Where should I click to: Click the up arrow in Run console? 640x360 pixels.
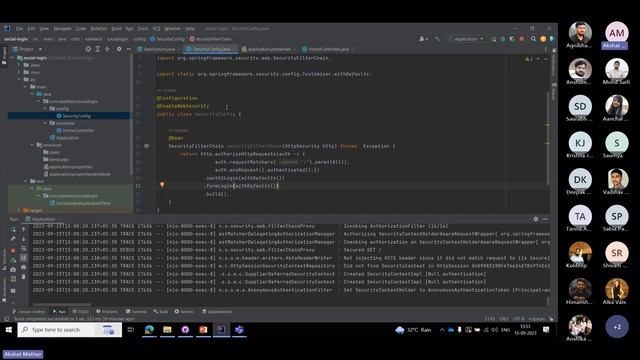click(24, 229)
